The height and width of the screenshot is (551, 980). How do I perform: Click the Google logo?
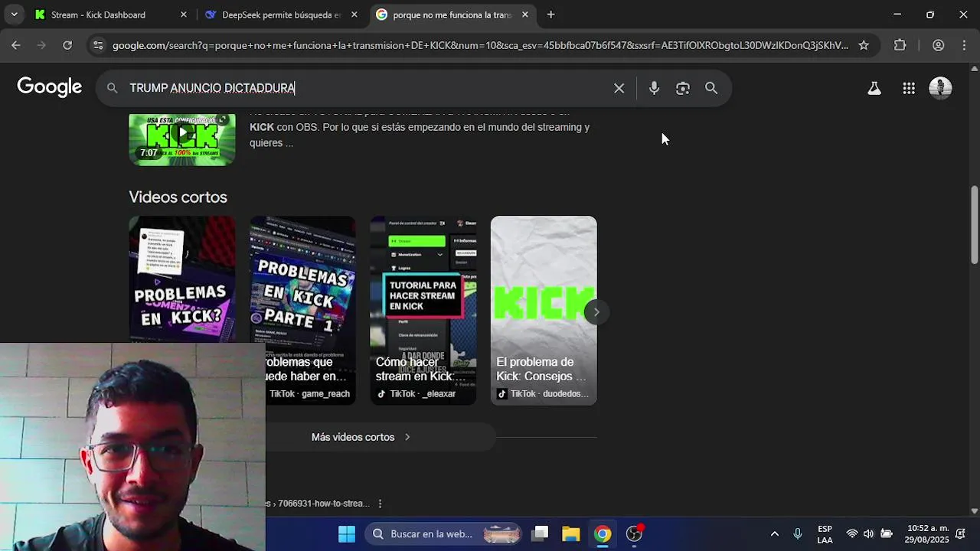pos(50,87)
